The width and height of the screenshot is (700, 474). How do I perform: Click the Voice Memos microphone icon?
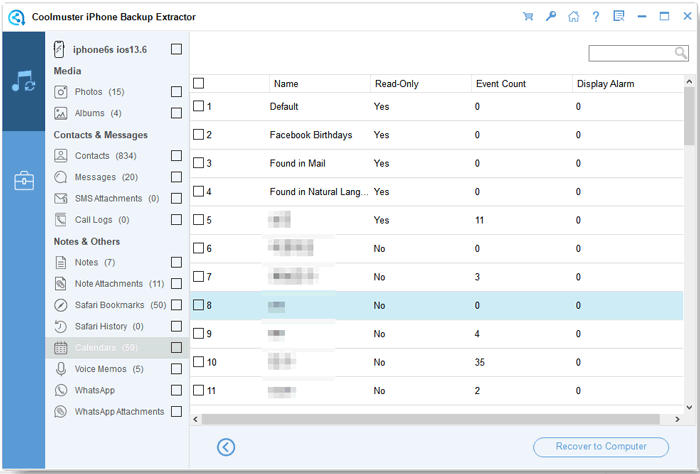tap(60, 369)
